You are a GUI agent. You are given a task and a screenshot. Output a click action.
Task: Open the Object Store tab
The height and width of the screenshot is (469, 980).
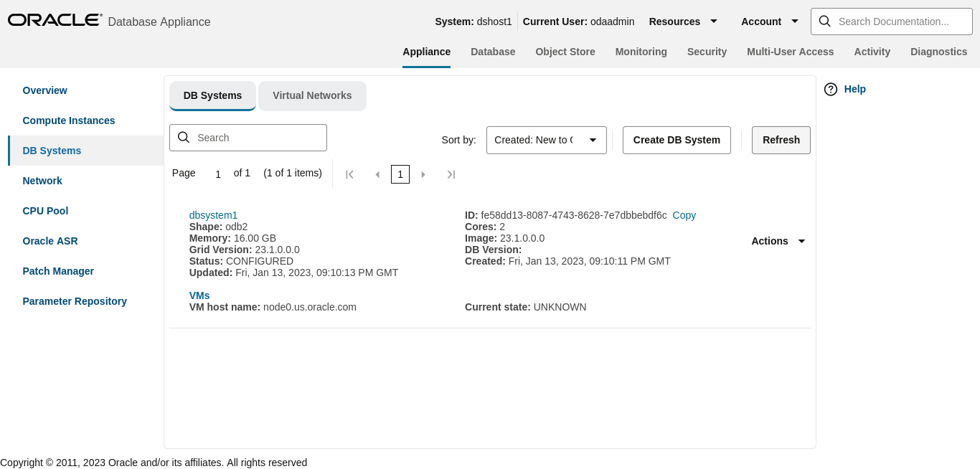click(565, 52)
